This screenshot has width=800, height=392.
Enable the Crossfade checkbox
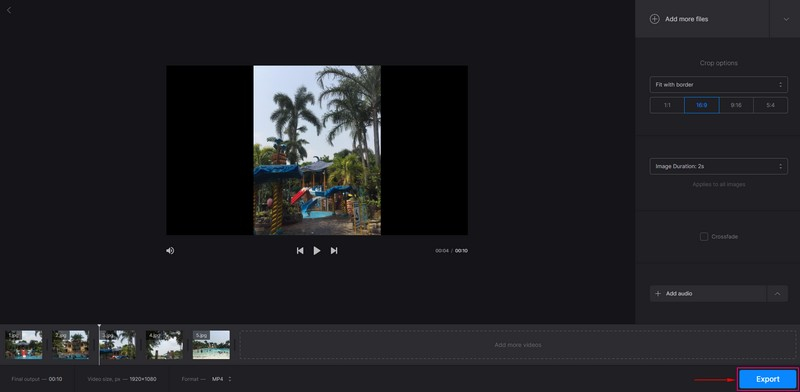click(704, 237)
